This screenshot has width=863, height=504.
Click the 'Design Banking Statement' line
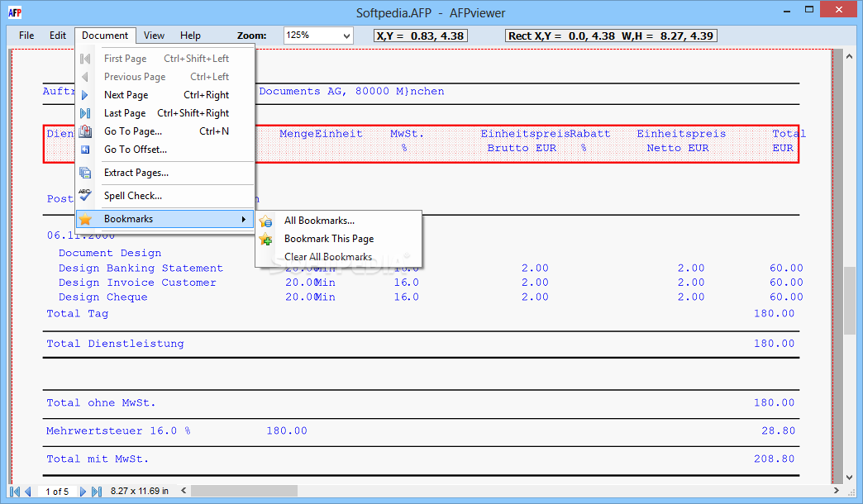pos(141,268)
